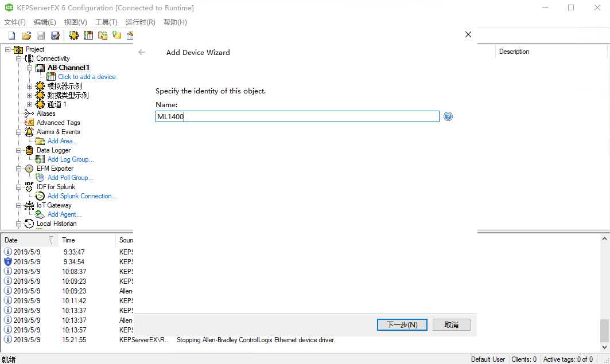Select the 15:21:55 log entry row
The width and height of the screenshot is (610, 364).
[x=301, y=340]
